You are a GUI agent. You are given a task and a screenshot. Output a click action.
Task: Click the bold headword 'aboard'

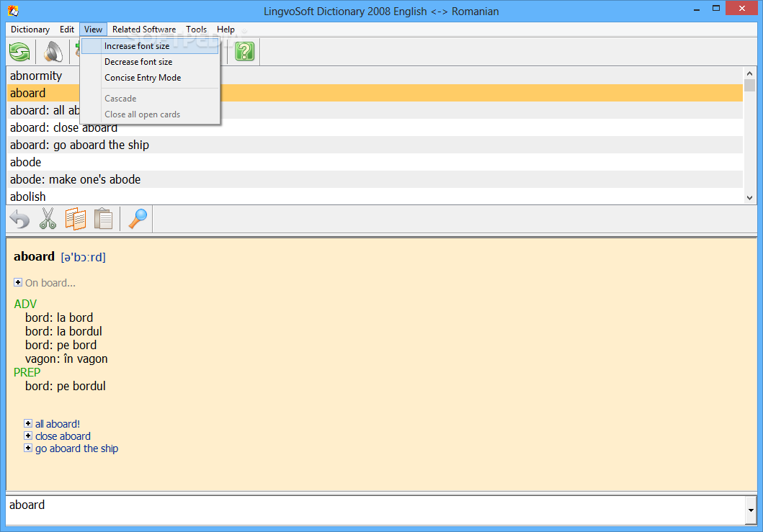34,256
